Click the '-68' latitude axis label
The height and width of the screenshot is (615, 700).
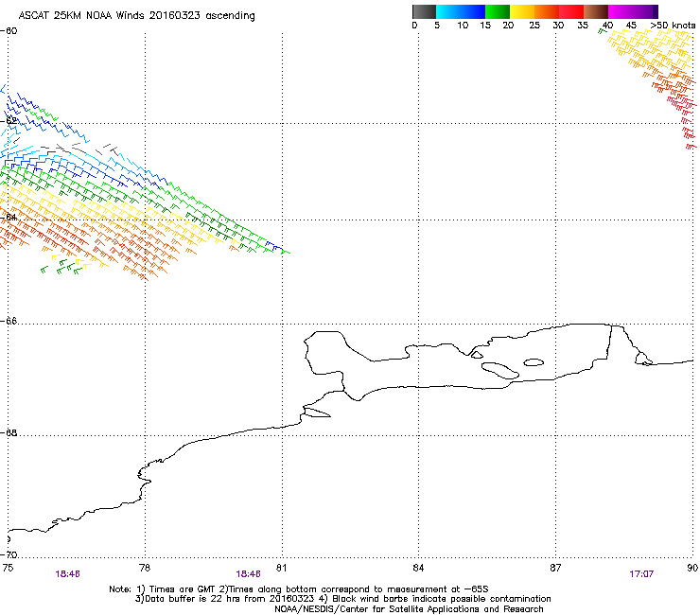[x=9, y=432]
